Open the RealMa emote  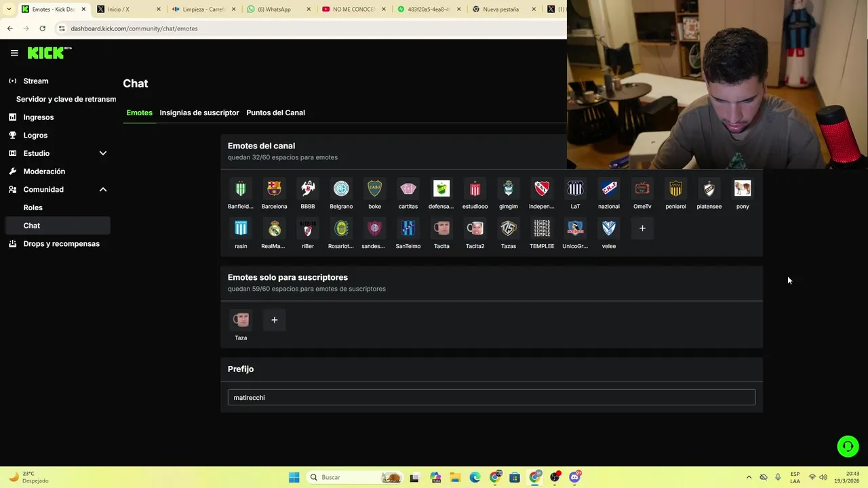pos(274,228)
